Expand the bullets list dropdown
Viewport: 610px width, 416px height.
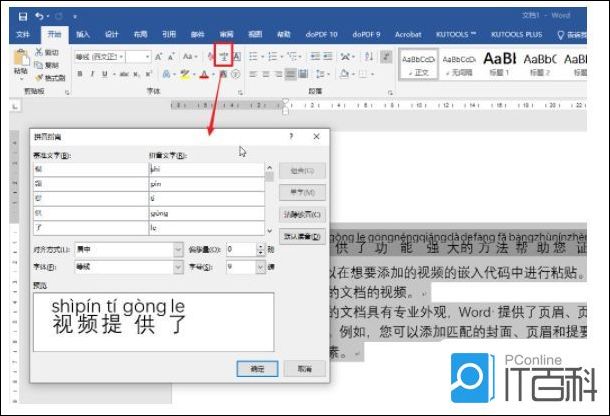point(263,57)
